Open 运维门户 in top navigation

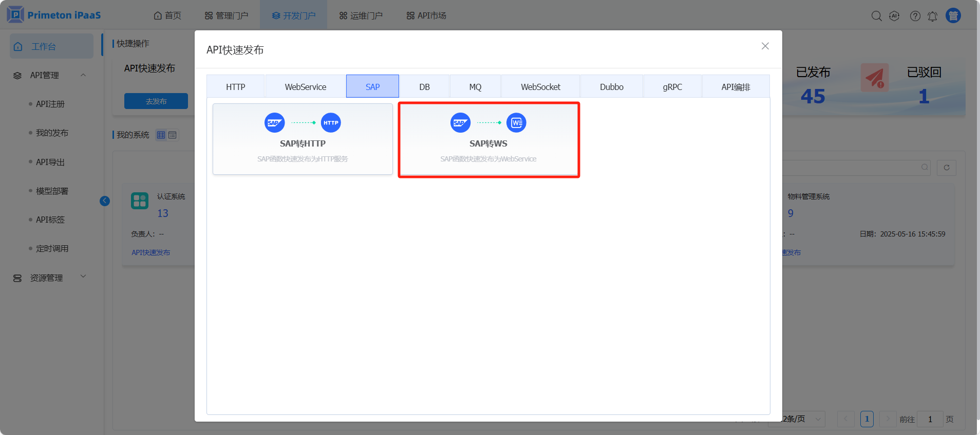click(361, 16)
